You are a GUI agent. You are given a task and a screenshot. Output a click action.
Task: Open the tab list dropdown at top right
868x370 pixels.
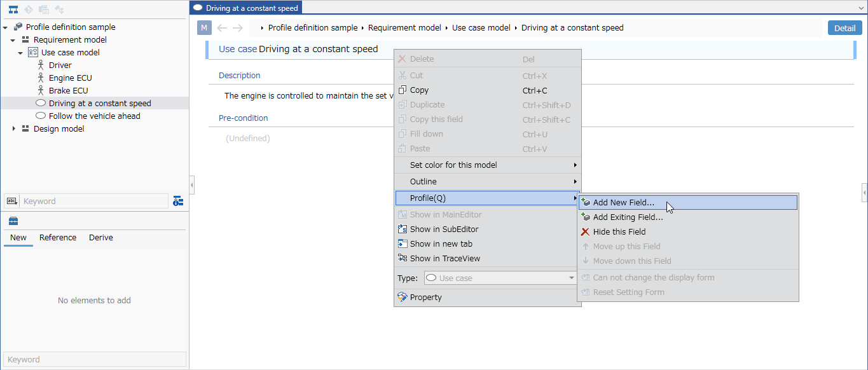861,8
